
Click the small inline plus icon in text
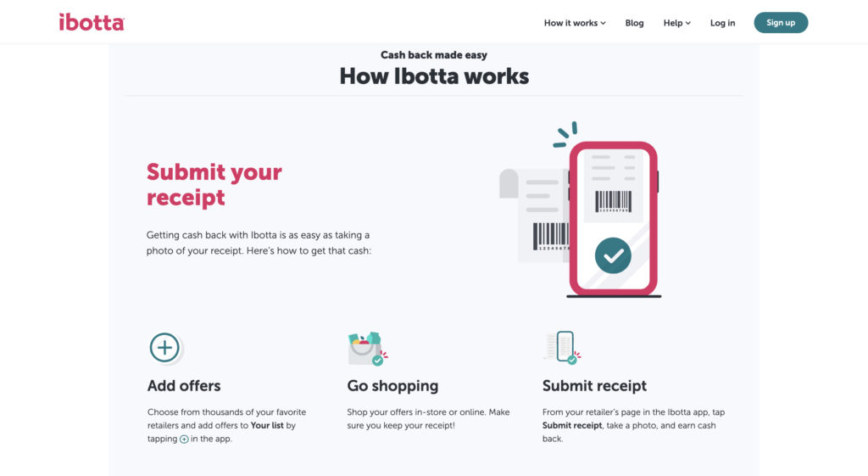[x=184, y=439]
